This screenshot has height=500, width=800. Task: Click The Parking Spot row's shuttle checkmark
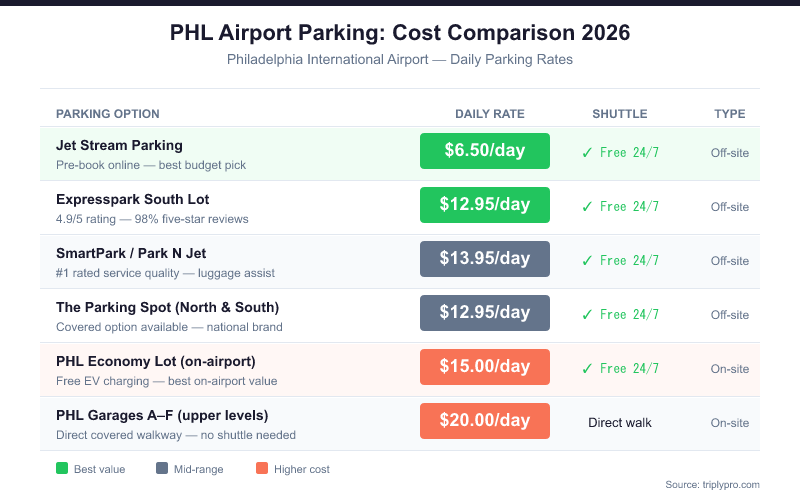click(587, 315)
